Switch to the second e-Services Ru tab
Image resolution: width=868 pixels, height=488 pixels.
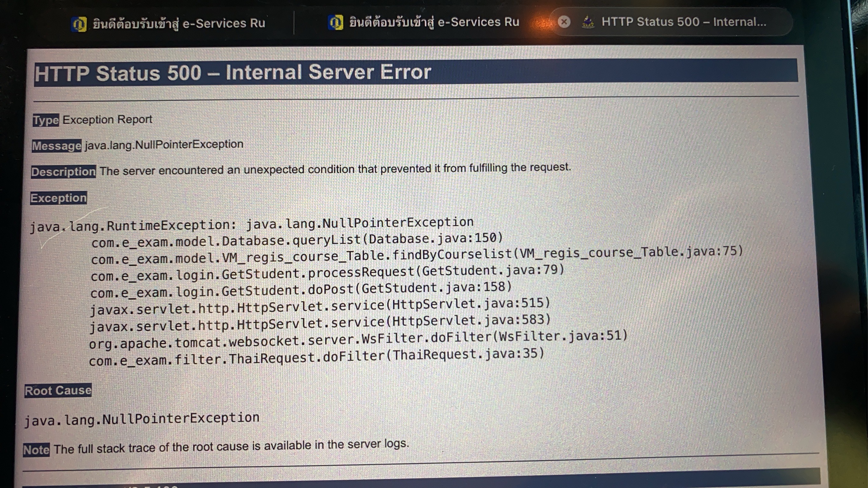coord(424,22)
